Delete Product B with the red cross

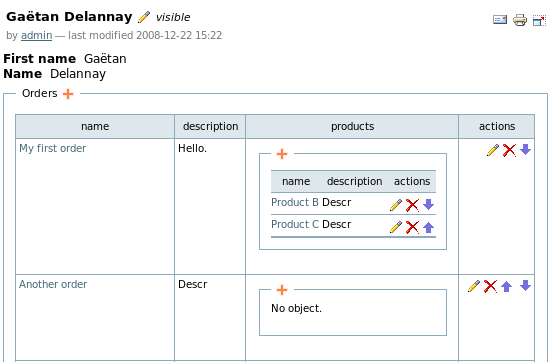[412, 205]
